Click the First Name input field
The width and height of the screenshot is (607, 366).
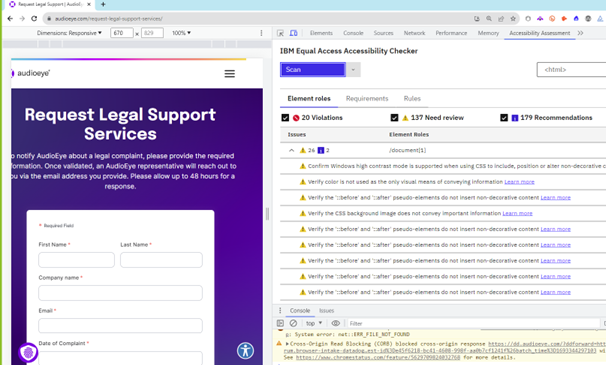click(x=76, y=260)
